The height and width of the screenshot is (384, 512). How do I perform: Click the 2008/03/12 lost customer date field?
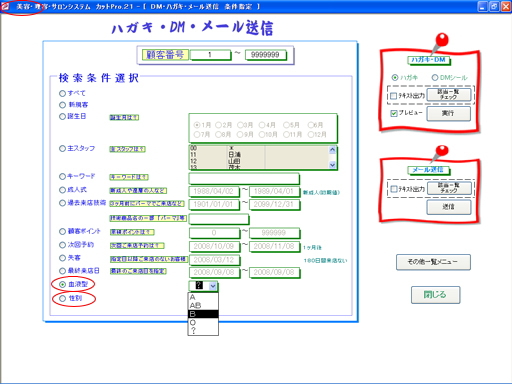tap(214, 260)
